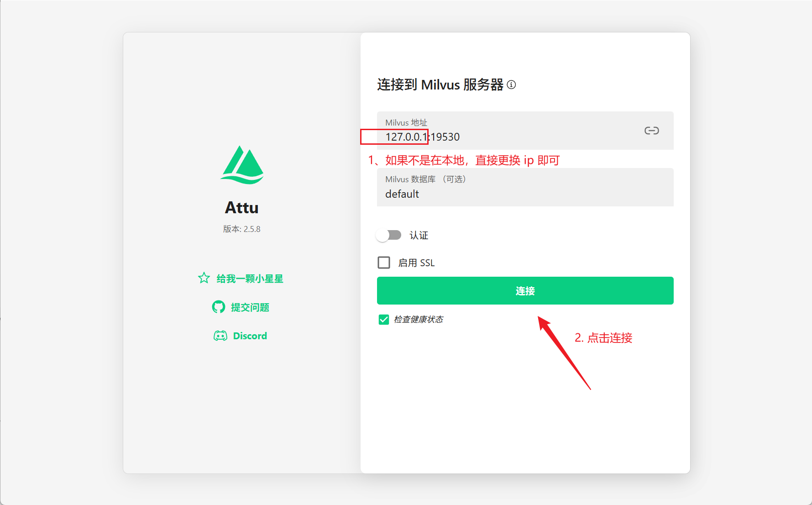Click the 版本: 2.5.8 version text
812x505 pixels.
click(242, 229)
